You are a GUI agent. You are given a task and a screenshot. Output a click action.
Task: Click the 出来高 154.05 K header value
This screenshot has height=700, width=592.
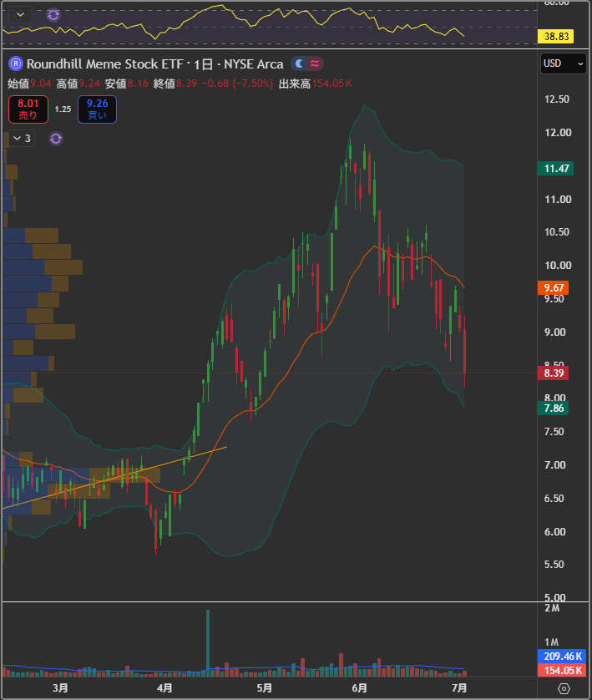pos(316,84)
